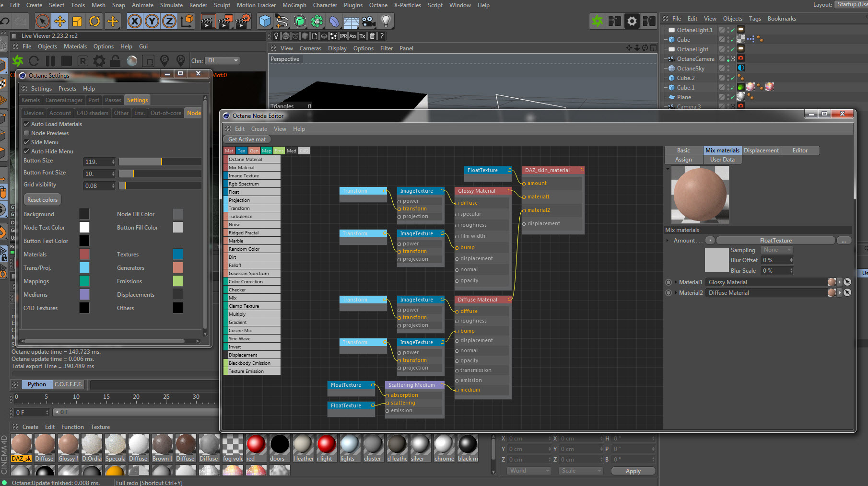This screenshot has width=868, height=486.
Task: Click the Materials color swatch in Octane Settings
Action: (x=84, y=254)
